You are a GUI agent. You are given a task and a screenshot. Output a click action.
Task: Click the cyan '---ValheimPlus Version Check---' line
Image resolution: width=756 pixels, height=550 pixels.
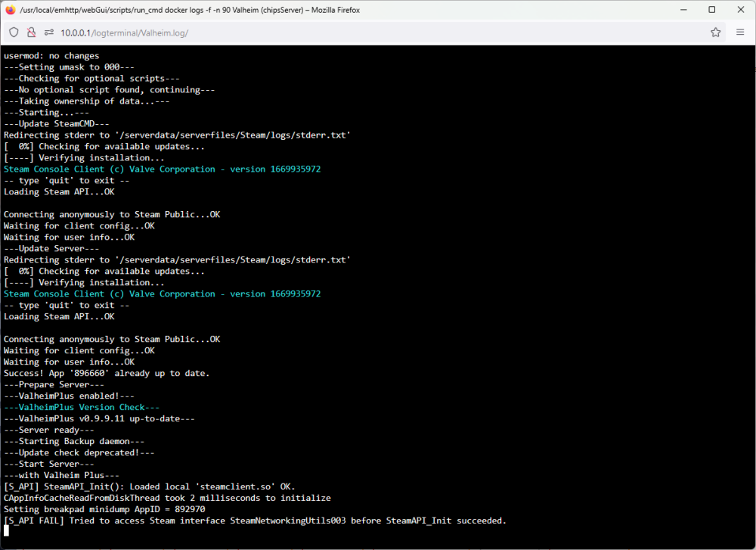[x=82, y=407]
